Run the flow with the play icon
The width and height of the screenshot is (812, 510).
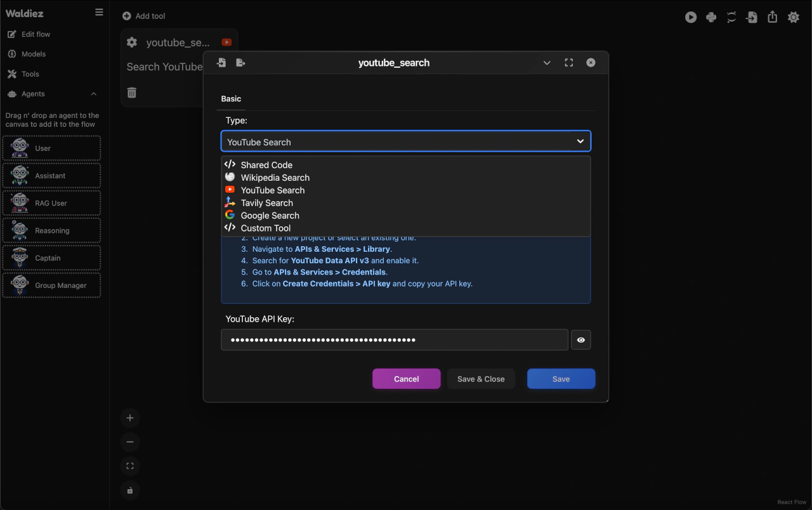pos(691,18)
